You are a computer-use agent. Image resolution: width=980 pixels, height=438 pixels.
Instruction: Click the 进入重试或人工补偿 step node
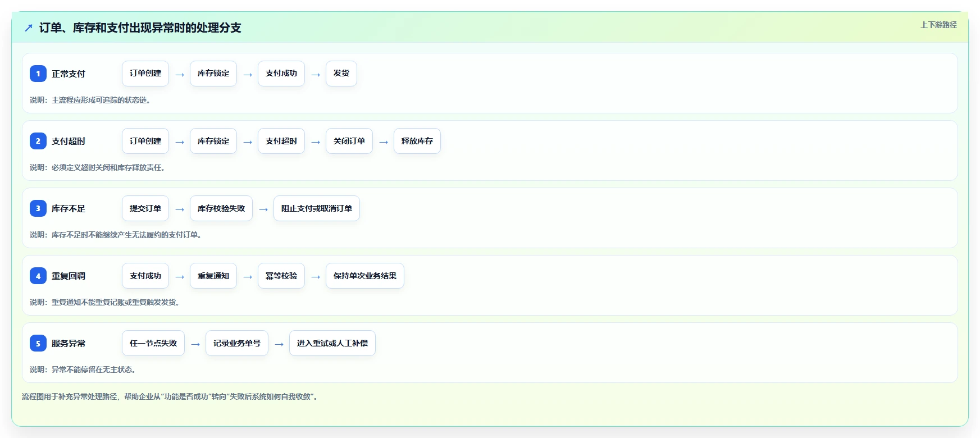pos(332,343)
